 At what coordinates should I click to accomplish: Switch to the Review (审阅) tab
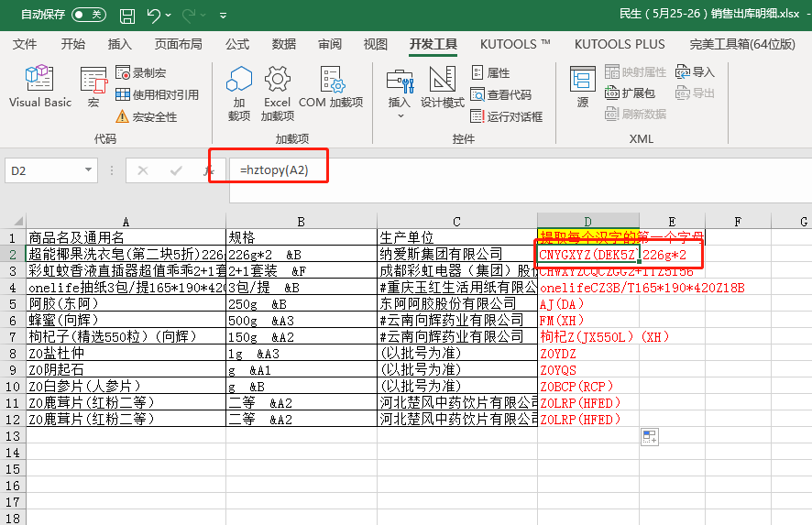tap(330, 45)
